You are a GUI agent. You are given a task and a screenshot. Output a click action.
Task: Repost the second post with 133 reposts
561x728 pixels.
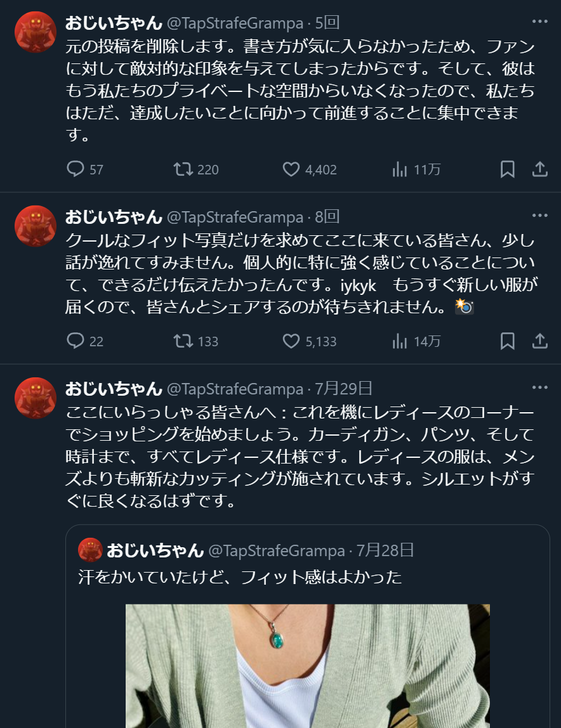195,341
